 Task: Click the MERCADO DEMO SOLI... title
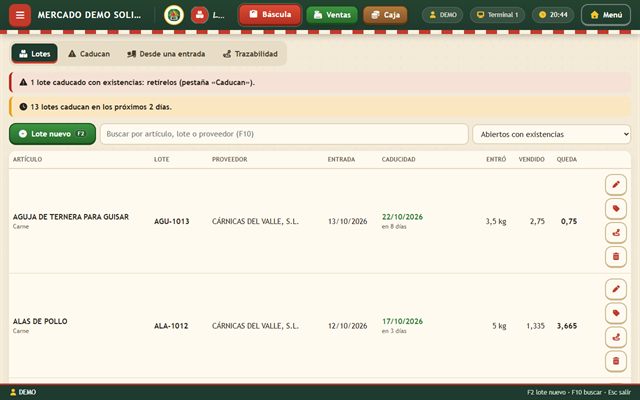89,15
